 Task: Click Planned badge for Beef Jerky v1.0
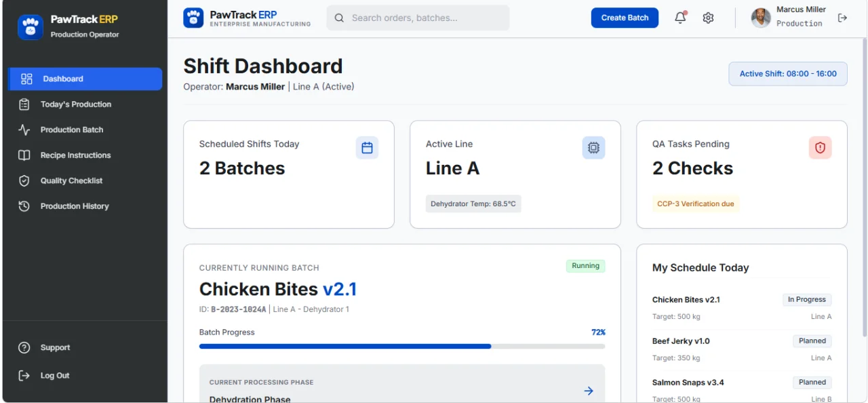click(x=812, y=341)
